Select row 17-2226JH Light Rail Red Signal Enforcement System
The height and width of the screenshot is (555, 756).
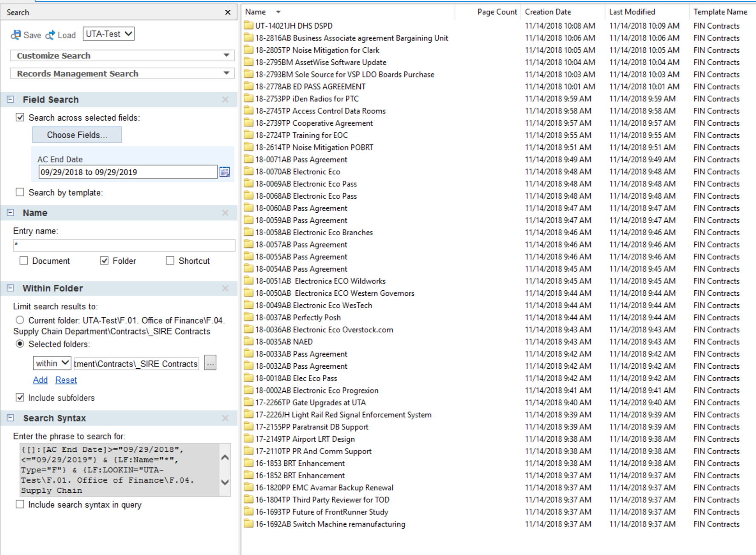click(x=343, y=415)
